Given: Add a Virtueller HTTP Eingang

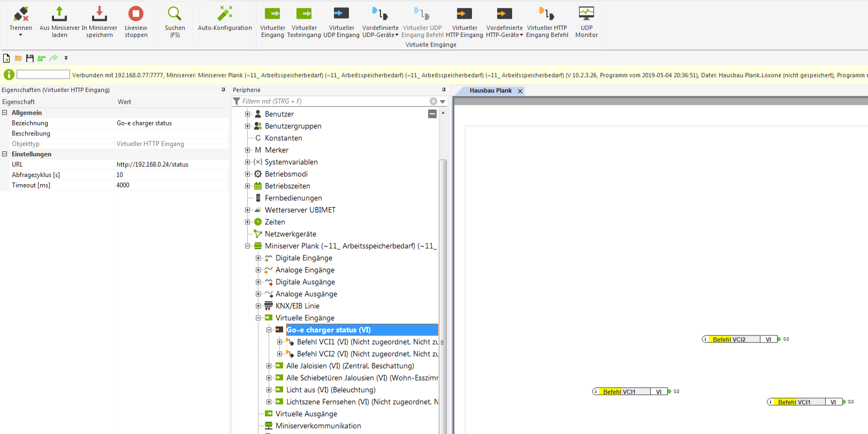Looking at the screenshot, I should pos(464,21).
